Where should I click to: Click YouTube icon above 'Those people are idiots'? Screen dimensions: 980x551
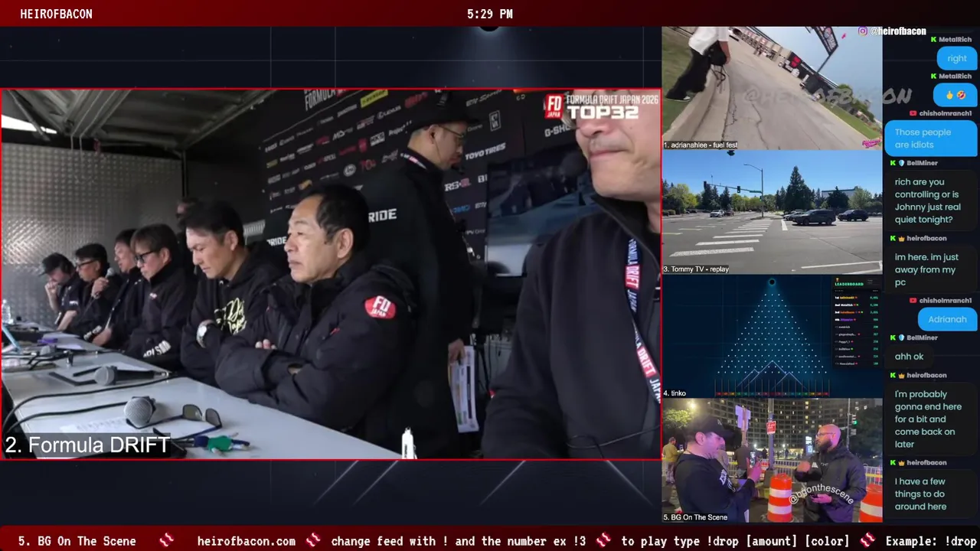click(913, 113)
